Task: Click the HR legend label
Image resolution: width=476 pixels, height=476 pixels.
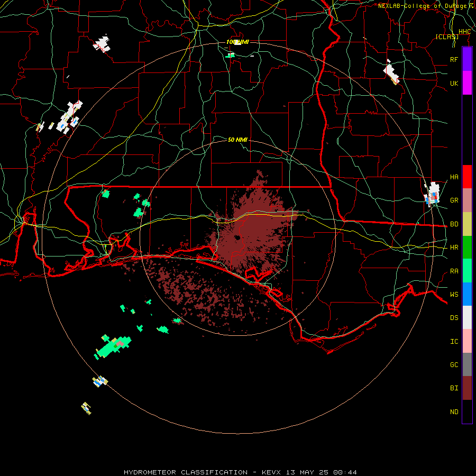Action: [454, 248]
